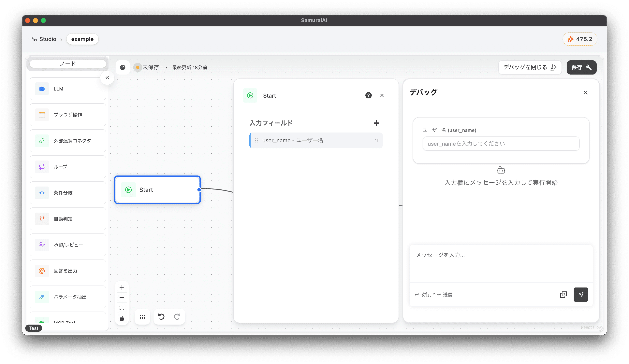Click the 条件分岐 branch node icon
Screen dimensions: 629x364
(x=42, y=193)
